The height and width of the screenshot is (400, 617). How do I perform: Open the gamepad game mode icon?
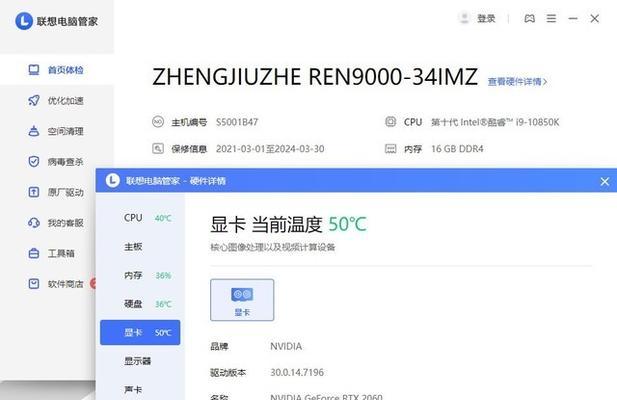click(530, 18)
